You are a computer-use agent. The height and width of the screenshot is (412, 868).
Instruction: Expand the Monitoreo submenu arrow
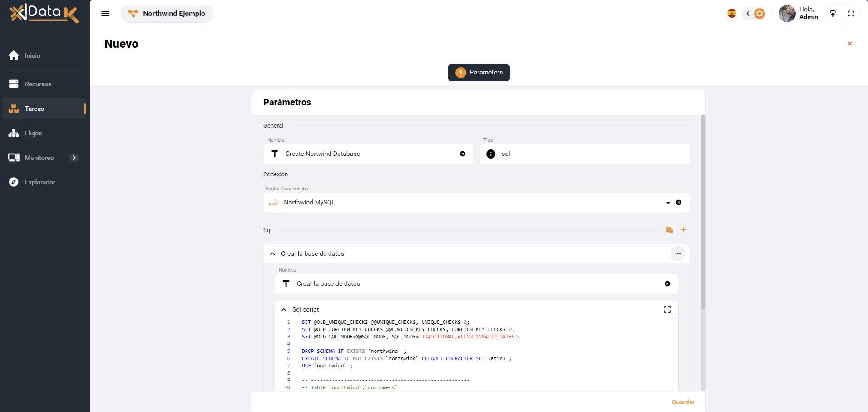coord(74,158)
